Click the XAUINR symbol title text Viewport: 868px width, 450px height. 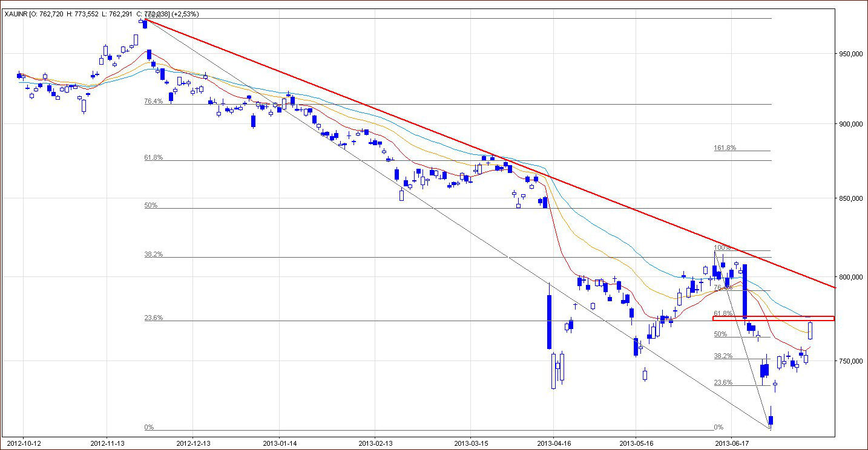(16, 14)
